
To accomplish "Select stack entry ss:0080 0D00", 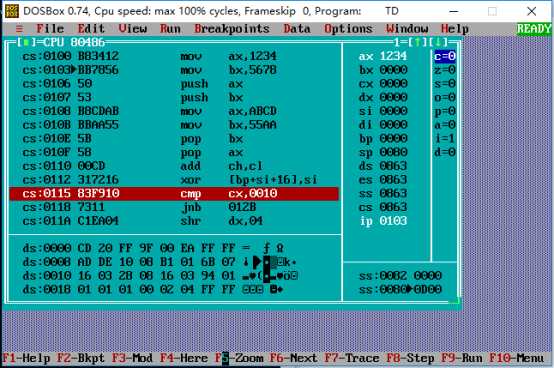I will pos(400,290).
